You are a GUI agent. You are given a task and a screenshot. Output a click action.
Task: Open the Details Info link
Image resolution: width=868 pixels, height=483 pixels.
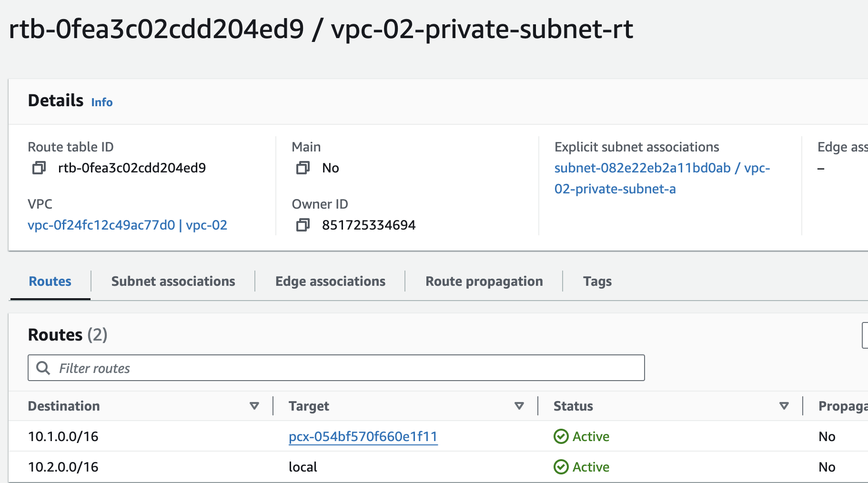tap(102, 102)
